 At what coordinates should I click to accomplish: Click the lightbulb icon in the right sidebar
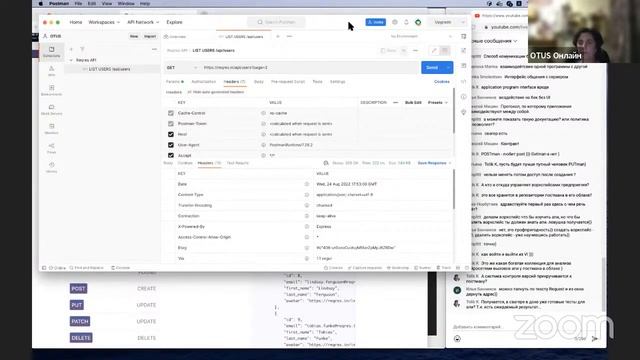pos(464,112)
